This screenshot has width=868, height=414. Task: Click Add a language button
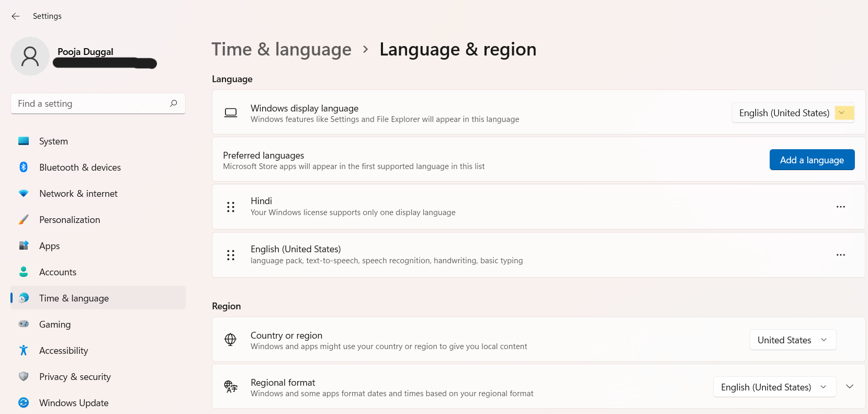click(811, 160)
